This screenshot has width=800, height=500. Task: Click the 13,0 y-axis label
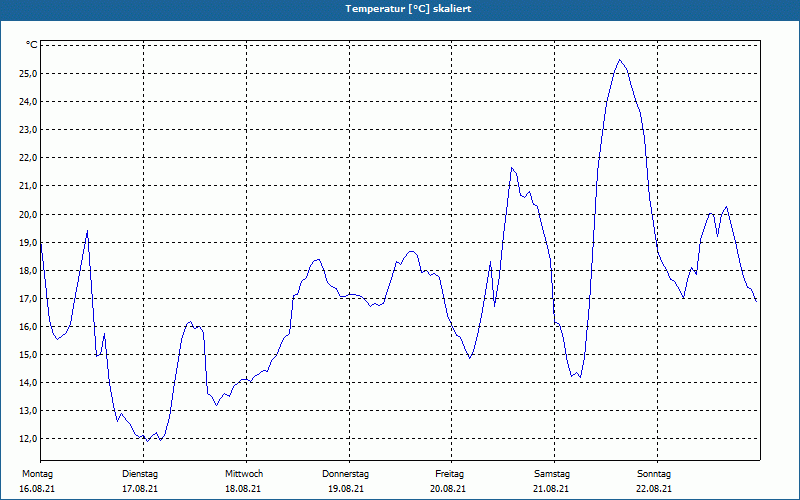(29, 411)
